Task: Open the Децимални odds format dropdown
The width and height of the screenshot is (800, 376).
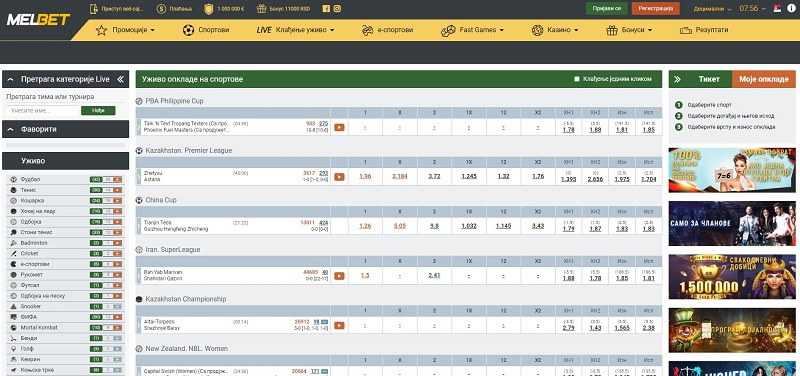Action: click(x=713, y=9)
